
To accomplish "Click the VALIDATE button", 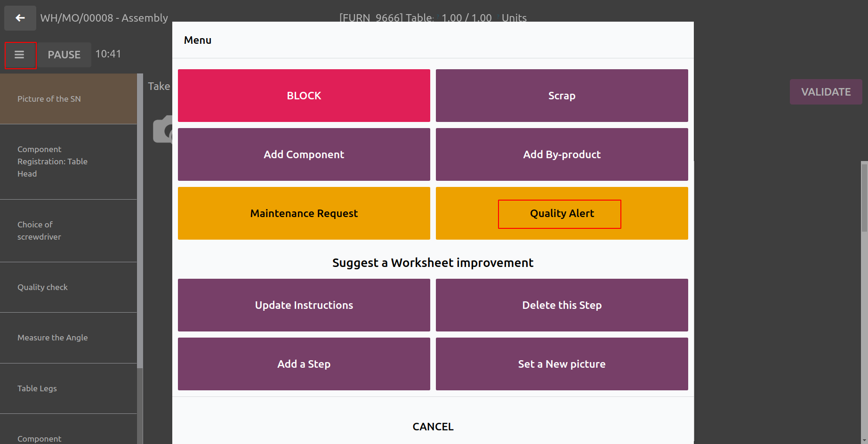I will [x=826, y=92].
